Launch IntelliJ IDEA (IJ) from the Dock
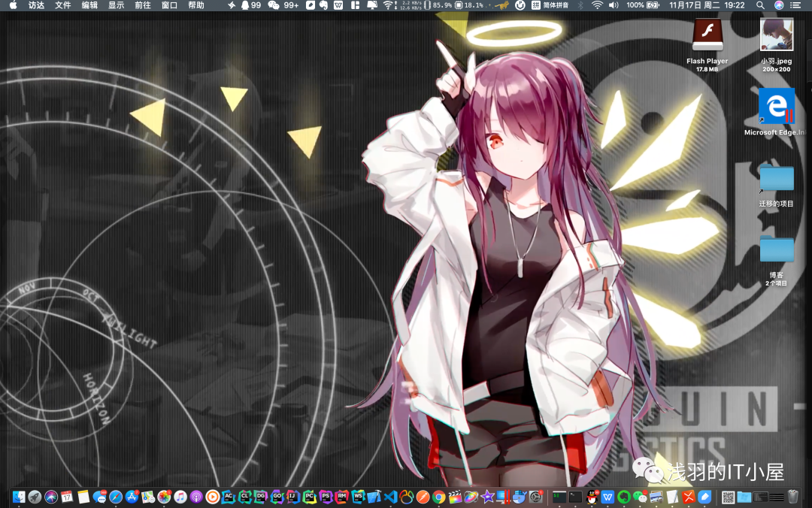812x508 pixels. point(293,497)
